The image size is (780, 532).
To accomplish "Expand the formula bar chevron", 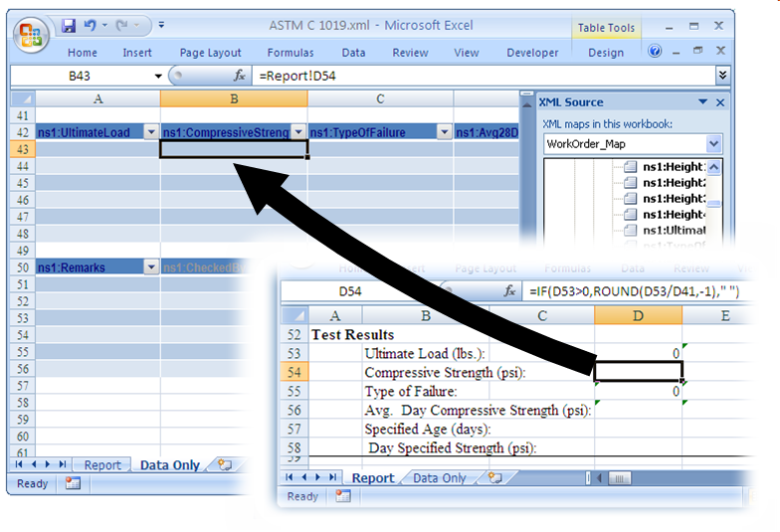I will pos(722,76).
